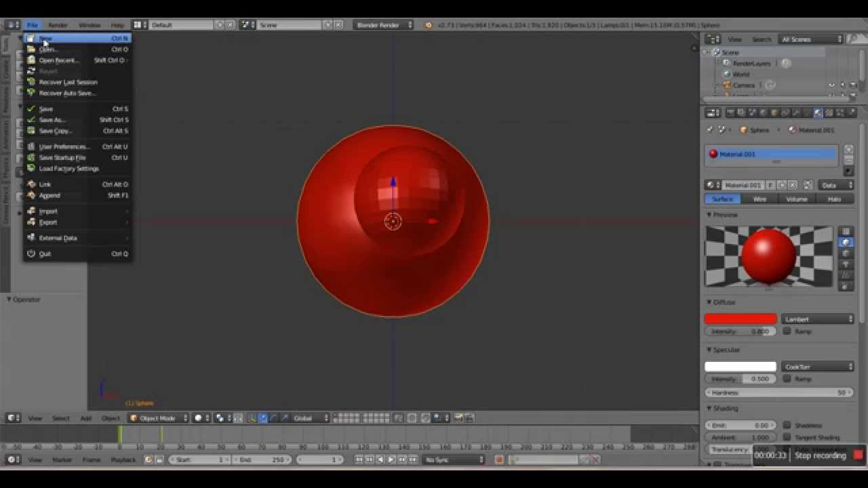Open the Render properties tab icon
The width and height of the screenshot is (868, 488).
pos(730,113)
